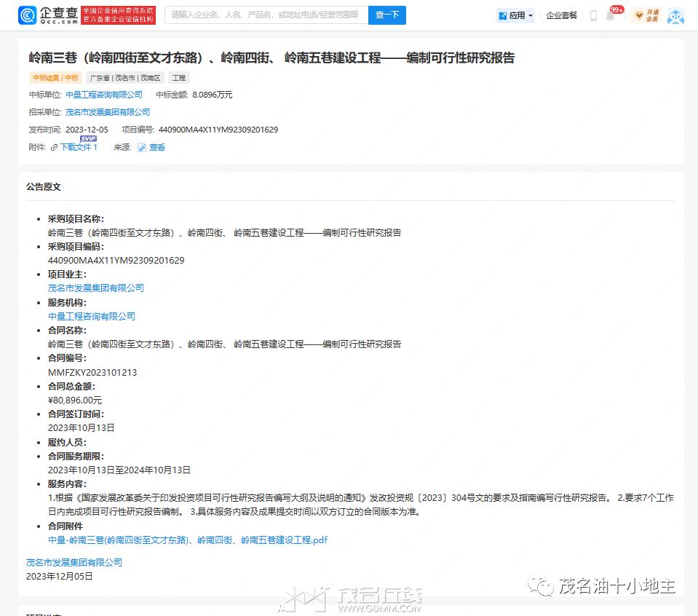Click the 服务内容 label
The width and height of the screenshot is (698, 616).
(x=67, y=483)
